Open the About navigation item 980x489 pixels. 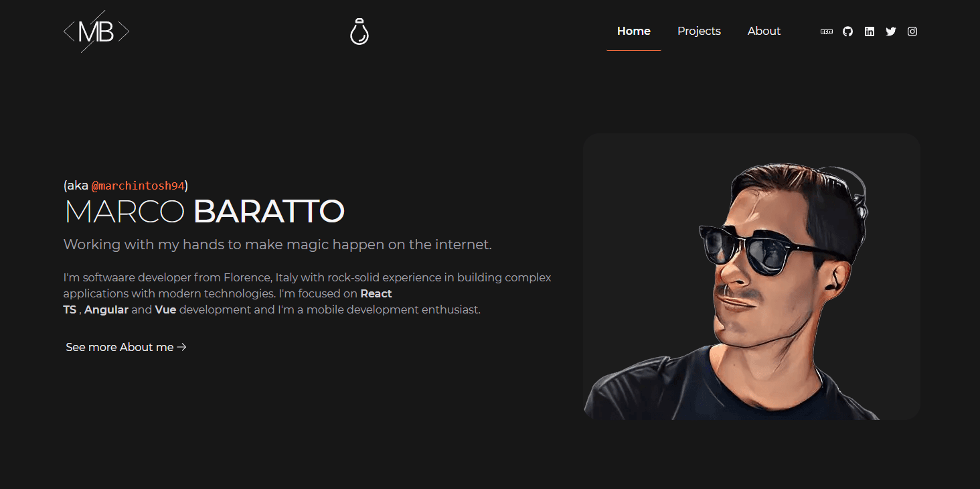[764, 31]
